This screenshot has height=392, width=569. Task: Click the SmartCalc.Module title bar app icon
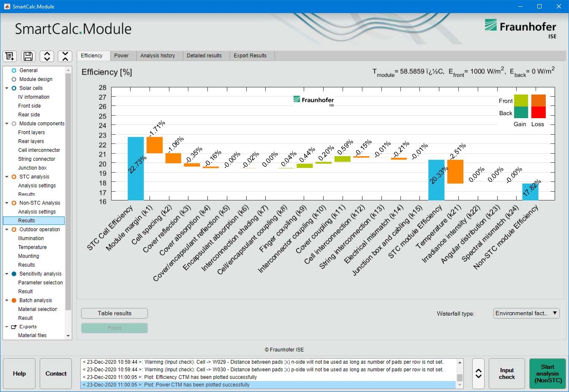tap(7, 6)
